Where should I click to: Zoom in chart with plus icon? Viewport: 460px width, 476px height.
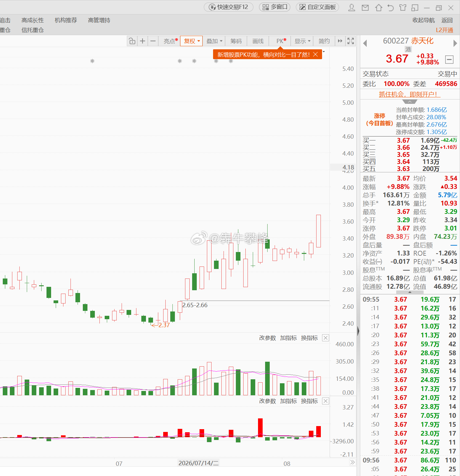coord(143,41)
